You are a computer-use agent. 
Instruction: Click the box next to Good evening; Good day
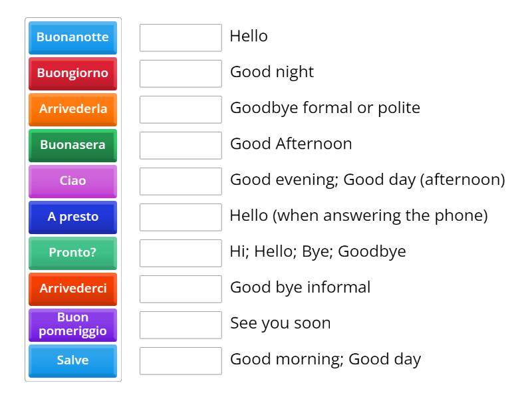[180, 181]
